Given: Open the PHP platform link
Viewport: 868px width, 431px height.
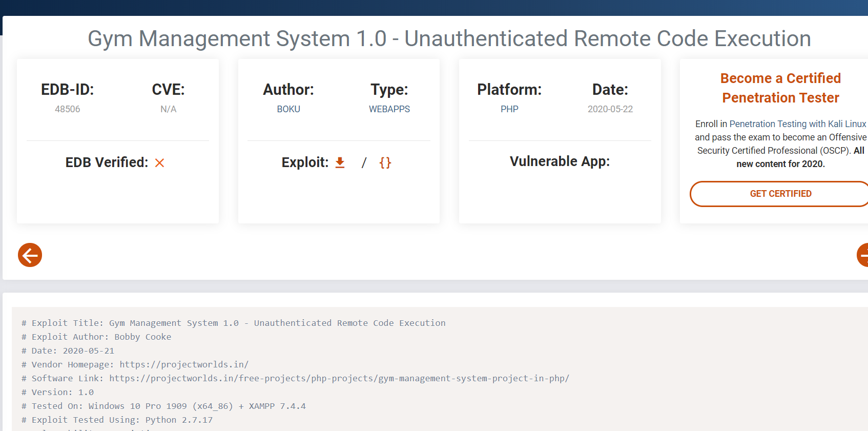Looking at the screenshot, I should [x=509, y=109].
